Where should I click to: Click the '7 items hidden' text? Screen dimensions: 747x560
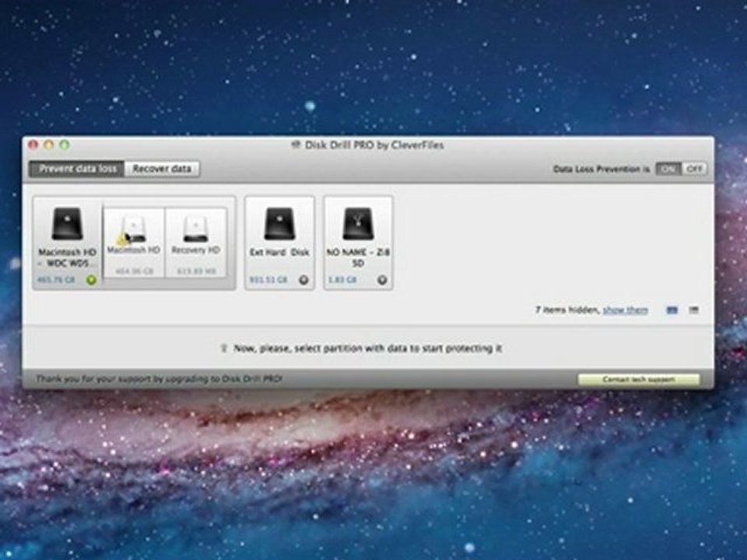click(567, 310)
